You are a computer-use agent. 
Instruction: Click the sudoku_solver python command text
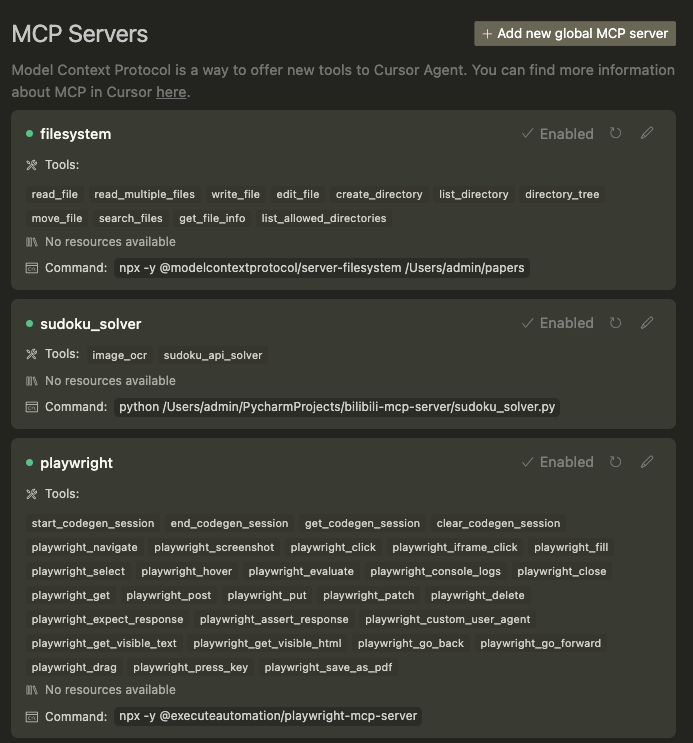337,407
